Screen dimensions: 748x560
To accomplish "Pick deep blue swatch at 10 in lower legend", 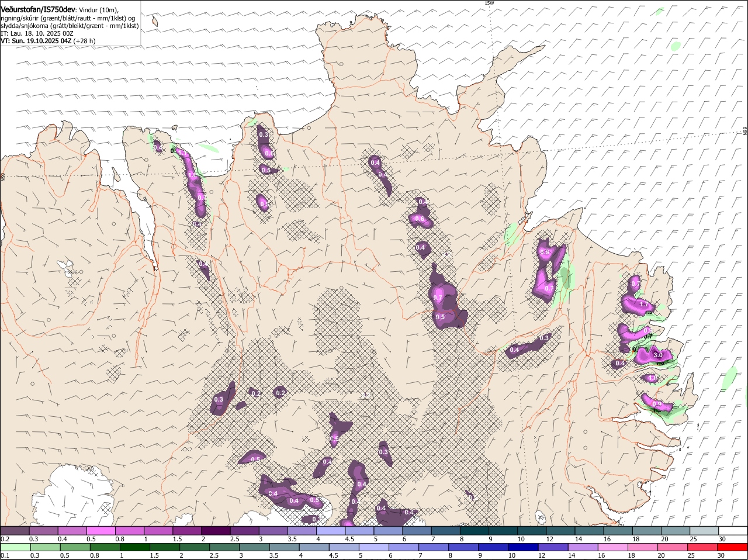I will click(x=523, y=547).
